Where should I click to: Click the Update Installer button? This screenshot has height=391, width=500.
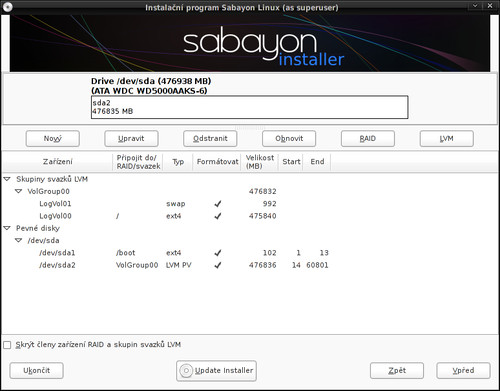pos(216,371)
